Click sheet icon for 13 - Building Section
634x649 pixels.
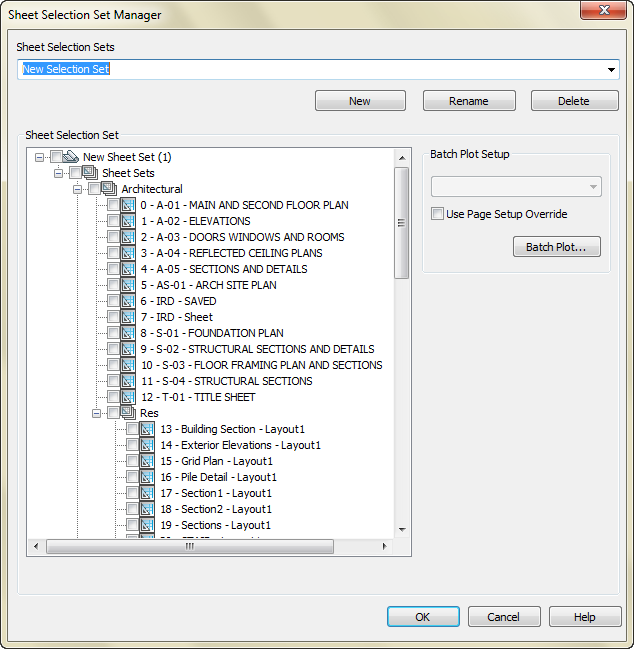[x=147, y=429]
